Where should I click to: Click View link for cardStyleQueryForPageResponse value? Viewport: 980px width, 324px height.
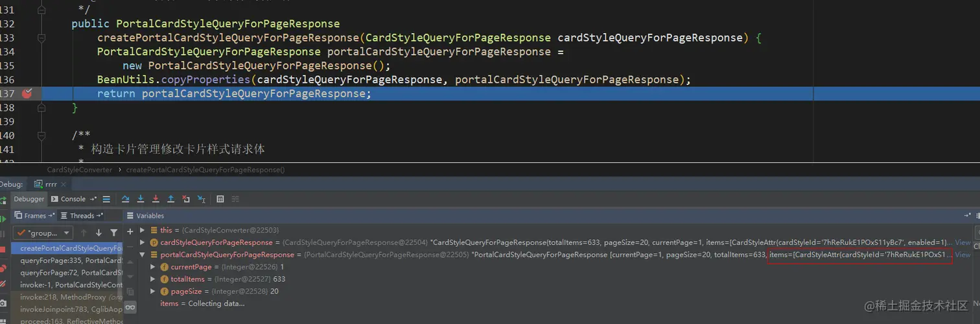pos(962,242)
